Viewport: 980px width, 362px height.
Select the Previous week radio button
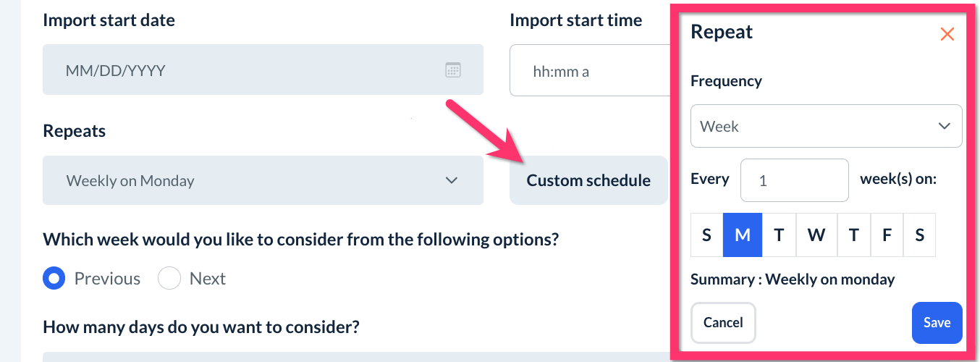tap(54, 279)
